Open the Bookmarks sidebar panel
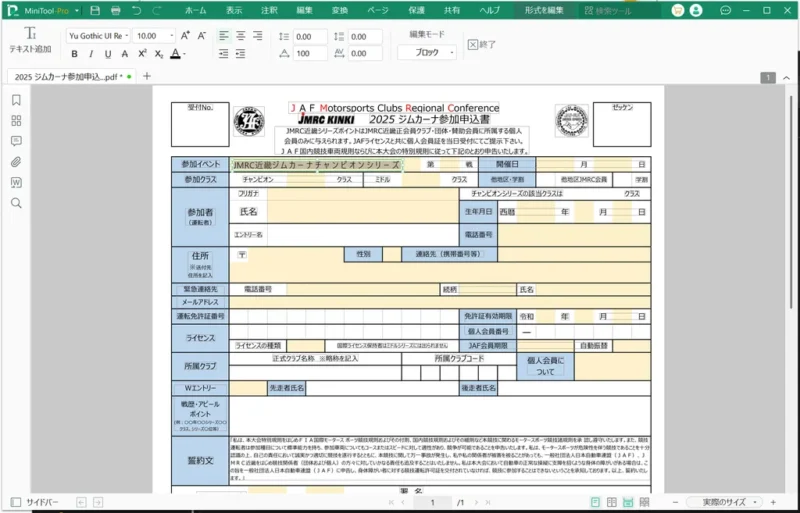 (16, 100)
